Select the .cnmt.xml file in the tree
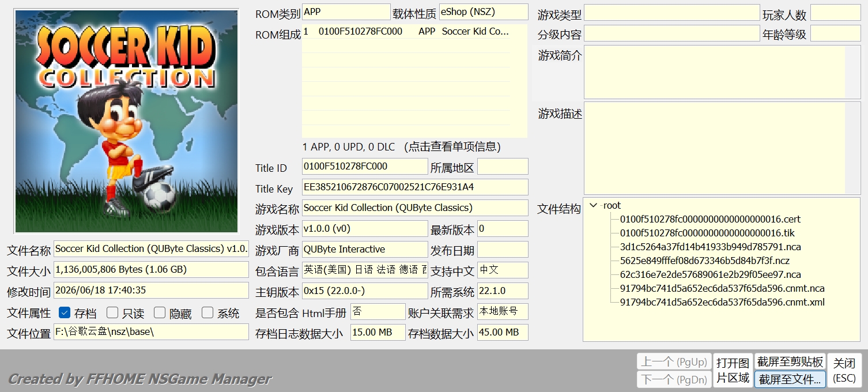 click(x=722, y=302)
